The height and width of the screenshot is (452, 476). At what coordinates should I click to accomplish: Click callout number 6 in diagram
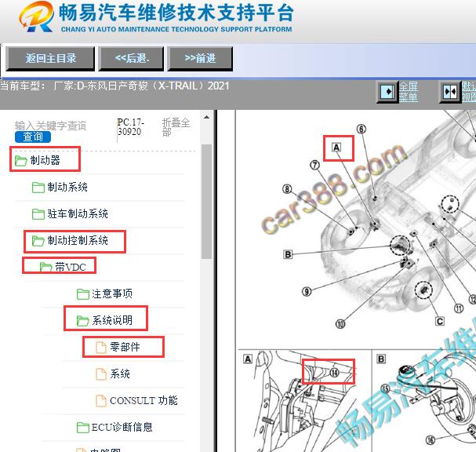tap(362, 129)
